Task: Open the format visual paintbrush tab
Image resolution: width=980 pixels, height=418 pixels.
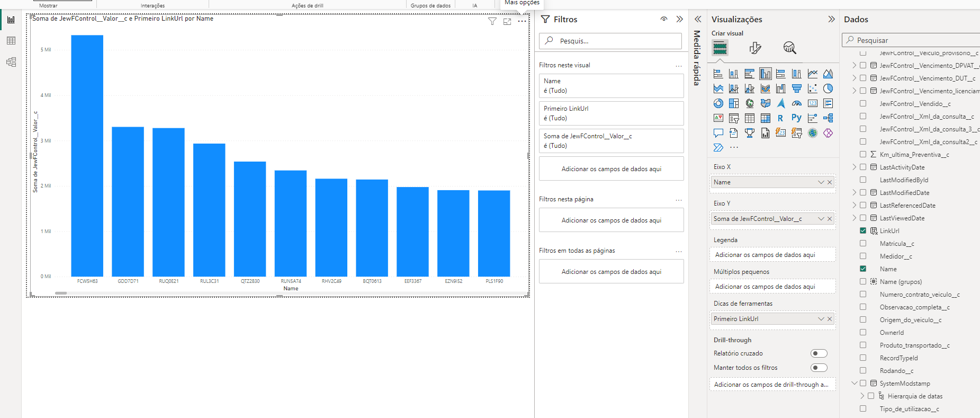Action: tap(756, 48)
